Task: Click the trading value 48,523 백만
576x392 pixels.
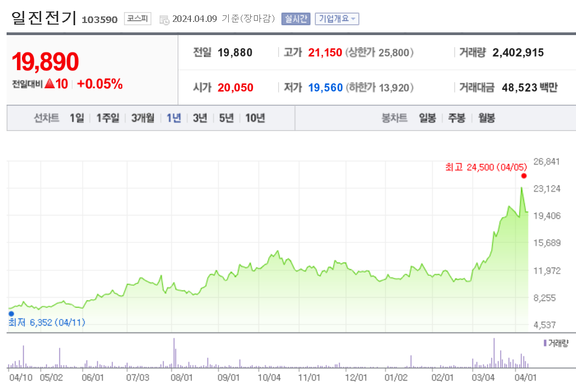Action: pyautogui.click(x=530, y=88)
